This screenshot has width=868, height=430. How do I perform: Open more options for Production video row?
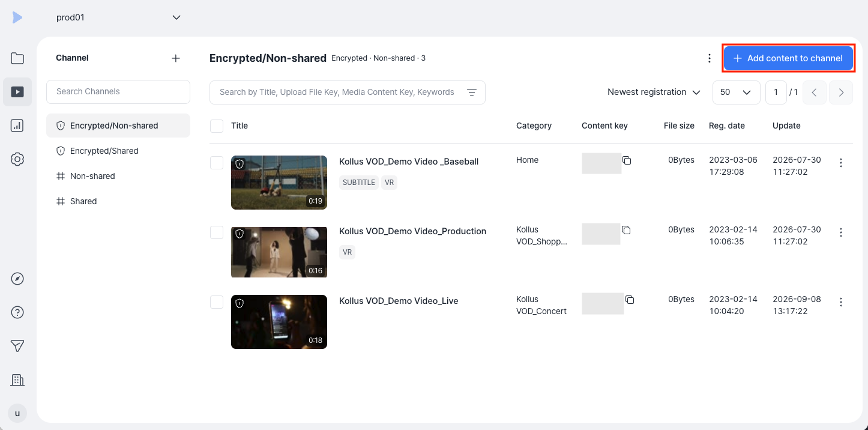[841, 232]
